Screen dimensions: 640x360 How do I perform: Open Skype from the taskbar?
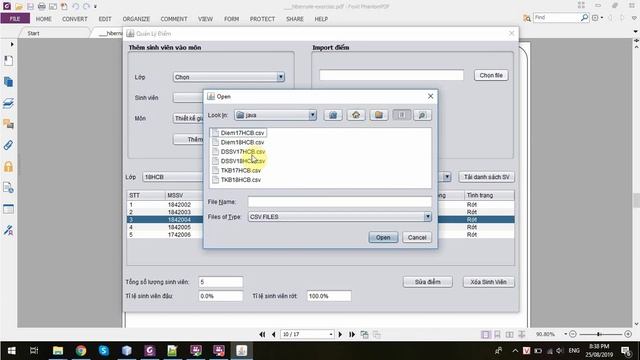coord(104,351)
